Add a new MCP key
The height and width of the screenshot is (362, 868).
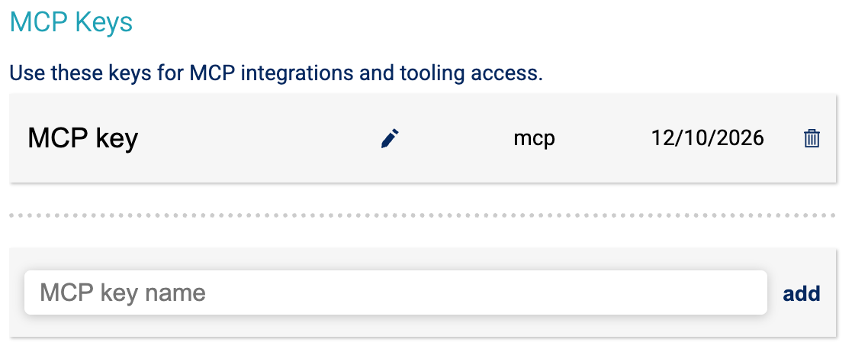[x=802, y=293]
